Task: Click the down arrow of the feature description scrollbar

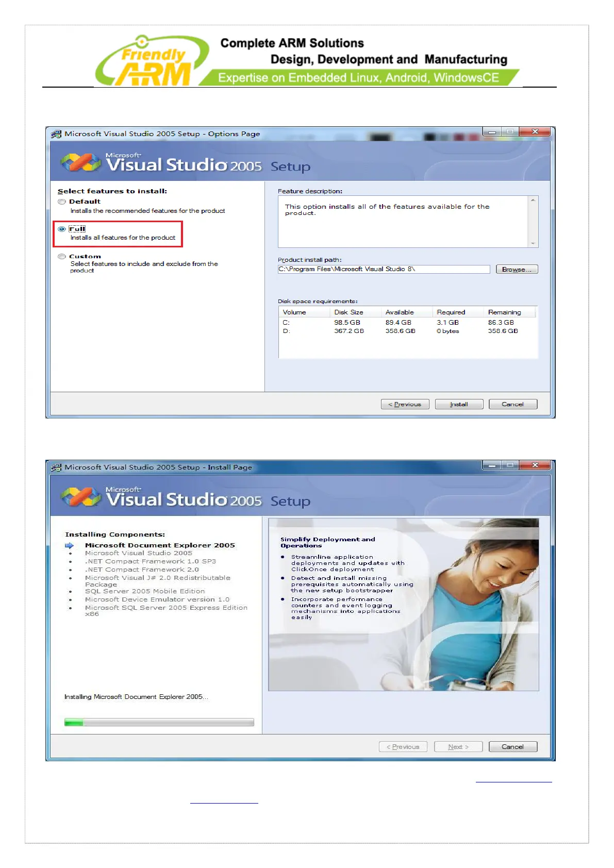Action: coord(533,243)
